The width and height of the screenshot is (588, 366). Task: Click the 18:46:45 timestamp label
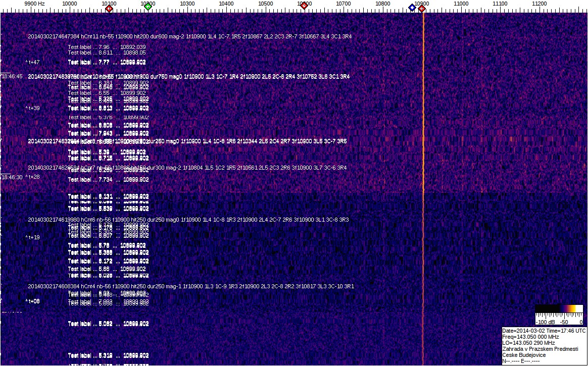click(12, 76)
